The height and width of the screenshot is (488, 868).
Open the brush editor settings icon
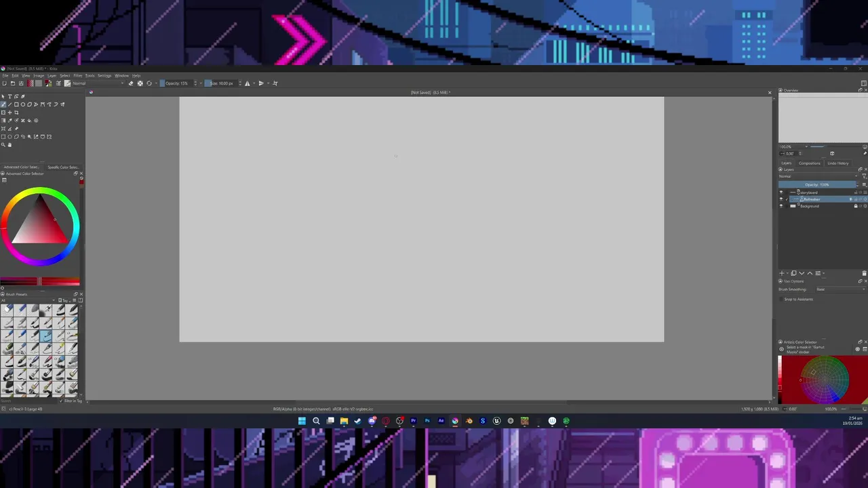58,83
